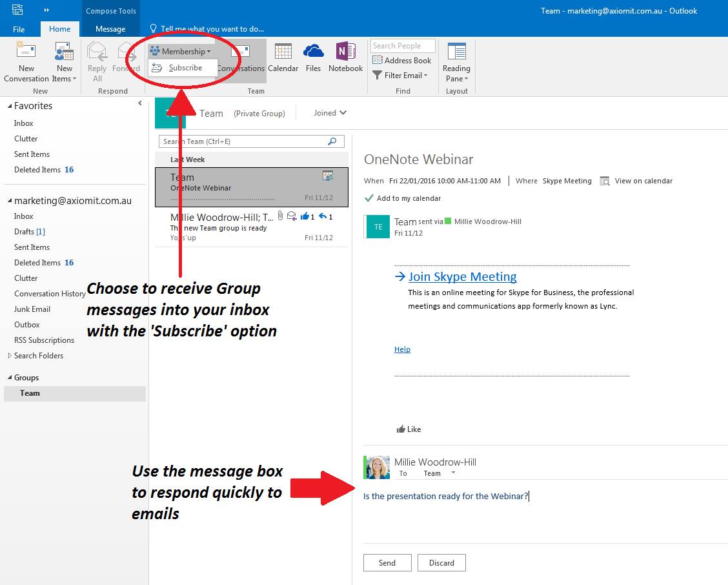The image size is (728, 585).
Task: Select the Team group in the folder pane
Action: pos(75,393)
